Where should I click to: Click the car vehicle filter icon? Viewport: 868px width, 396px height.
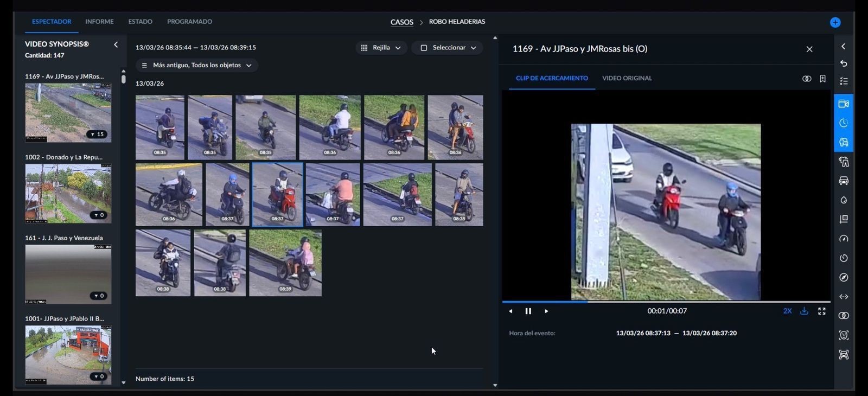tap(844, 181)
